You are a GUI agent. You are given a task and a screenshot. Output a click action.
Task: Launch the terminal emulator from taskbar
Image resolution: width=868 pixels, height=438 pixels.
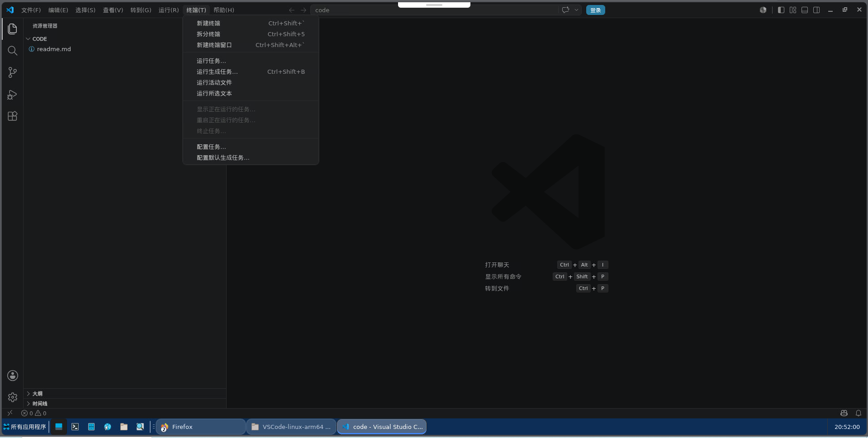(75, 427)
